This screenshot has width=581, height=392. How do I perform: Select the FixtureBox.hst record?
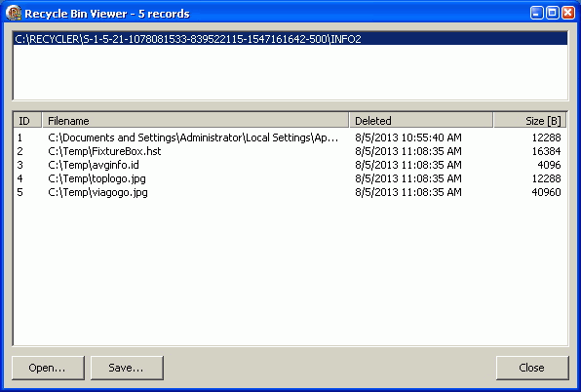coord(290,151)
